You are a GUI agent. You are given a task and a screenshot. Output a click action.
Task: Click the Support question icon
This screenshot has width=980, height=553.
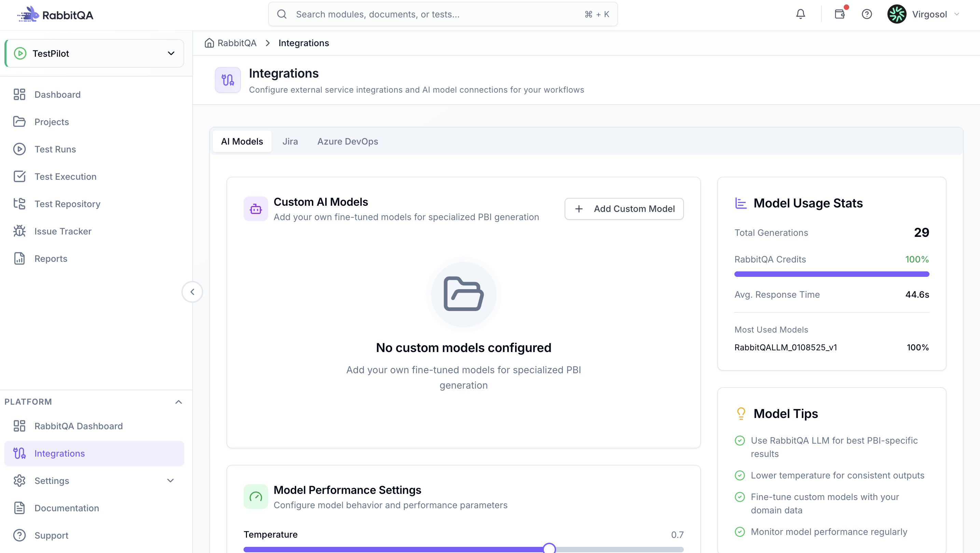point(19,536)
